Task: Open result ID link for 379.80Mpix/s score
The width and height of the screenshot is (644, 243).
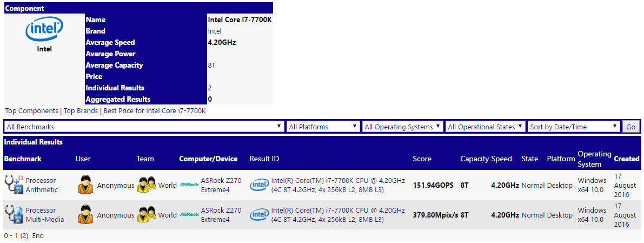Action: click(338, 215)
